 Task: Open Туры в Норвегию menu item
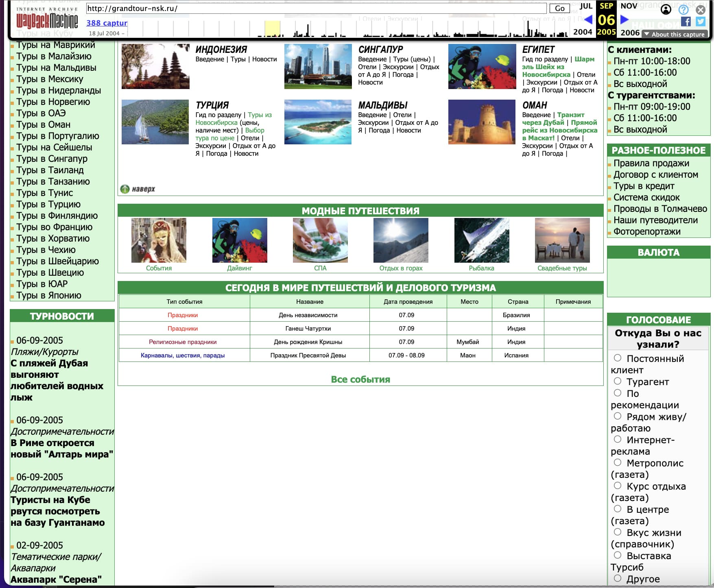pos(53,102)
